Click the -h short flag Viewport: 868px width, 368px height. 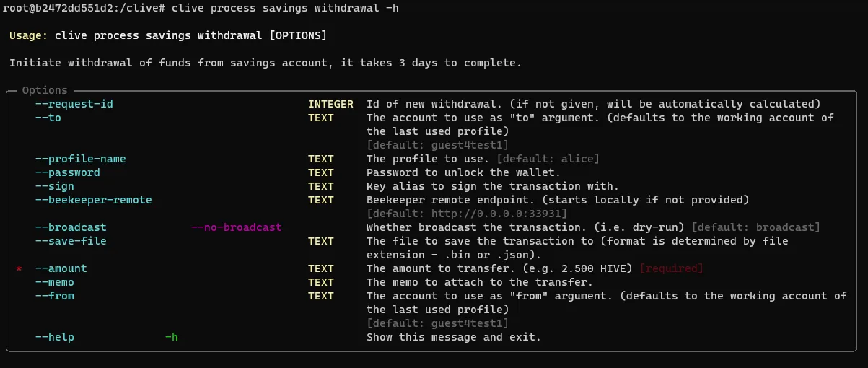[x=172, y=337]
